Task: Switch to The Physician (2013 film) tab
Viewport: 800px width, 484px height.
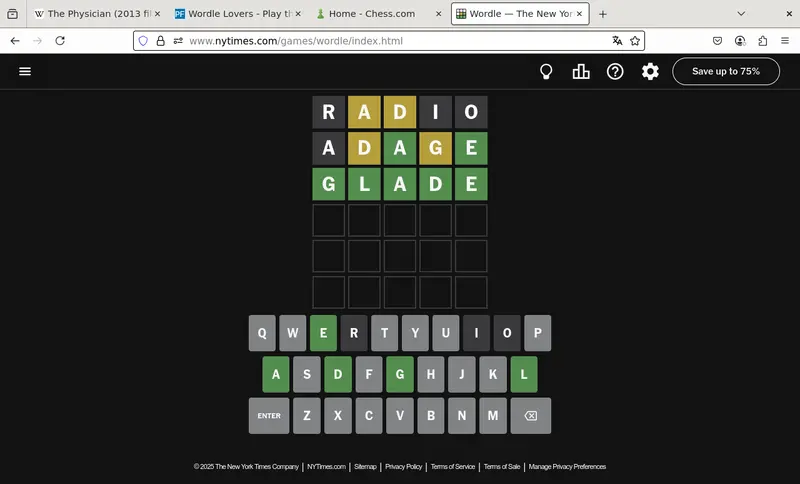Action: coord(96,14)
